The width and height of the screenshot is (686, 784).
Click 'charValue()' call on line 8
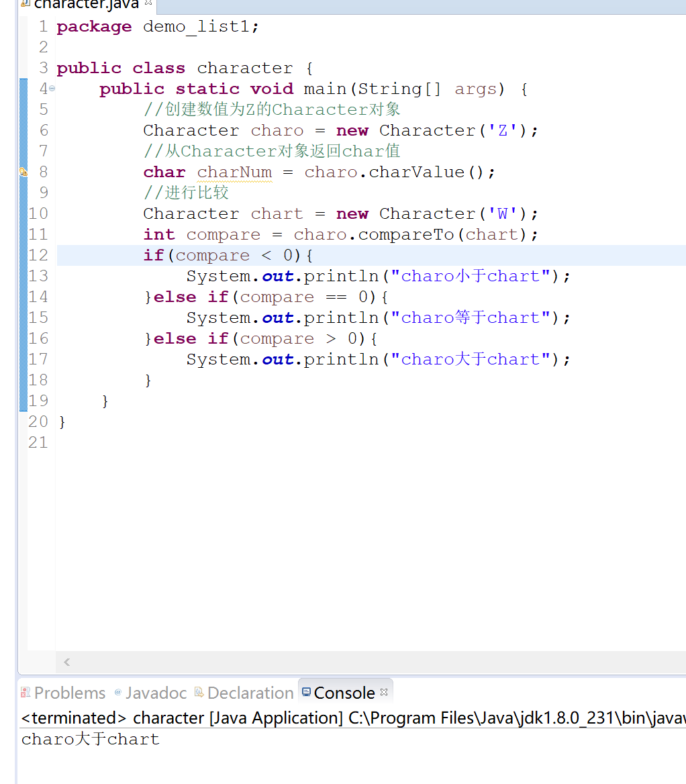(x=426, y=172)
